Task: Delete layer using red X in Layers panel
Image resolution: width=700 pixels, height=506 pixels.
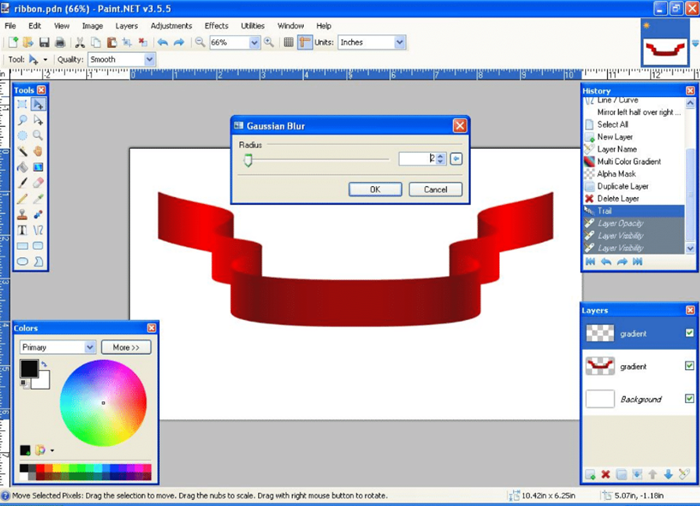Action: pos(605,474)
